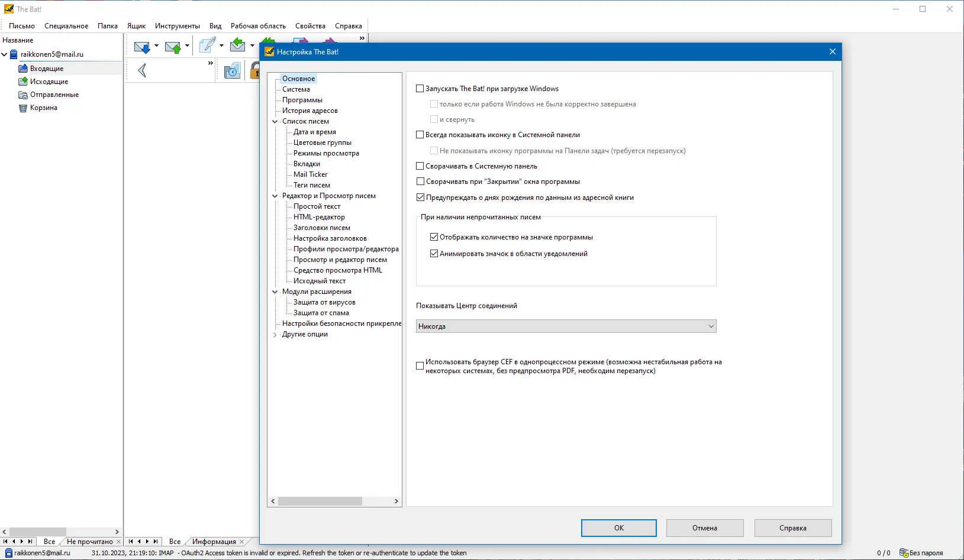
Task: Open the Рабочая область menu
Action: click(258, 26)
